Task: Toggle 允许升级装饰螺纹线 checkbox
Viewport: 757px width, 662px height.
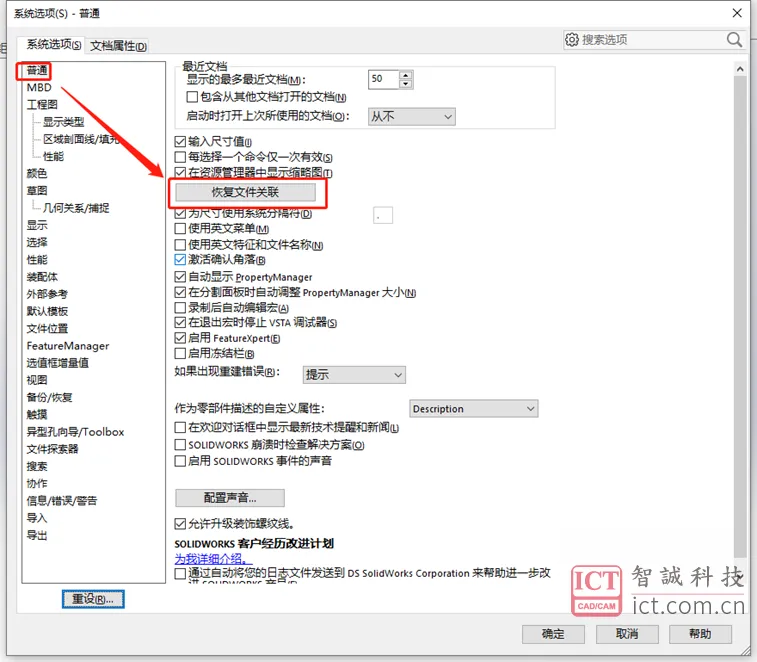Action: click(180, 523)
